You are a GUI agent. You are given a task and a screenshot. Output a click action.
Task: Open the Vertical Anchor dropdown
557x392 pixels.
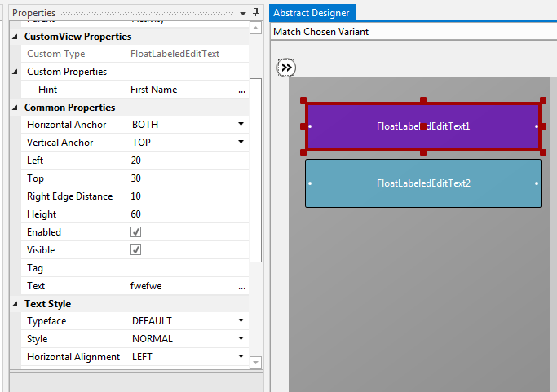pyautogui.click(x=241, y=142)
